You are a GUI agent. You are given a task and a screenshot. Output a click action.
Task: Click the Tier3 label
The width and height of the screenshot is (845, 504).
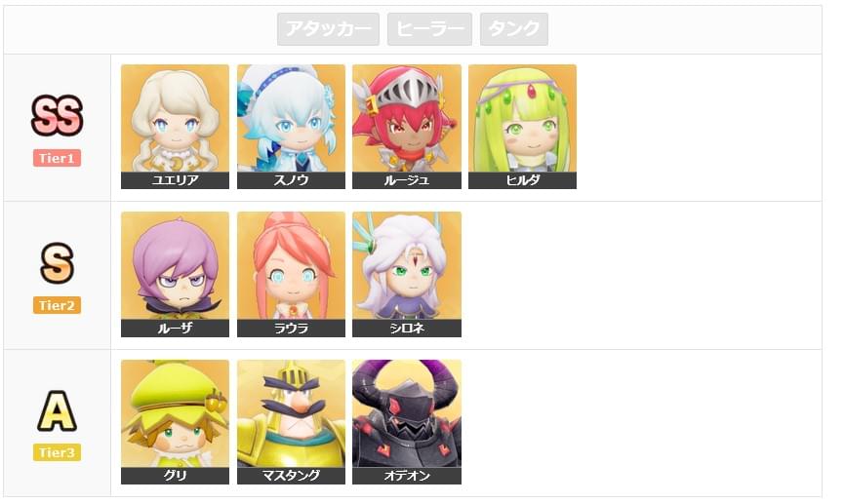coord(58,452)
